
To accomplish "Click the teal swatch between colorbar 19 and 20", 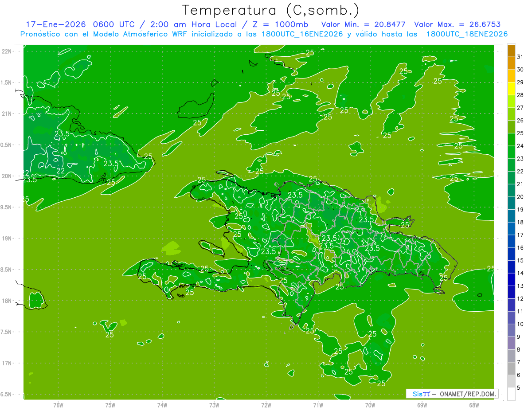I will click(511, 203).
